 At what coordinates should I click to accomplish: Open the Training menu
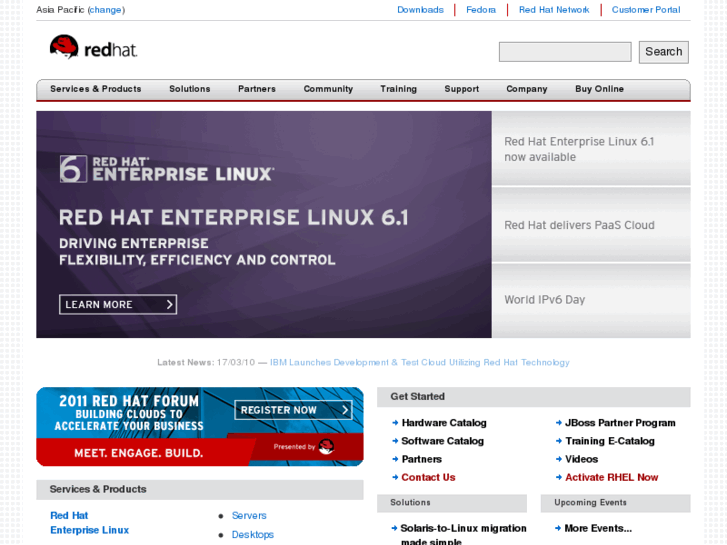click(x=399, y=89)
